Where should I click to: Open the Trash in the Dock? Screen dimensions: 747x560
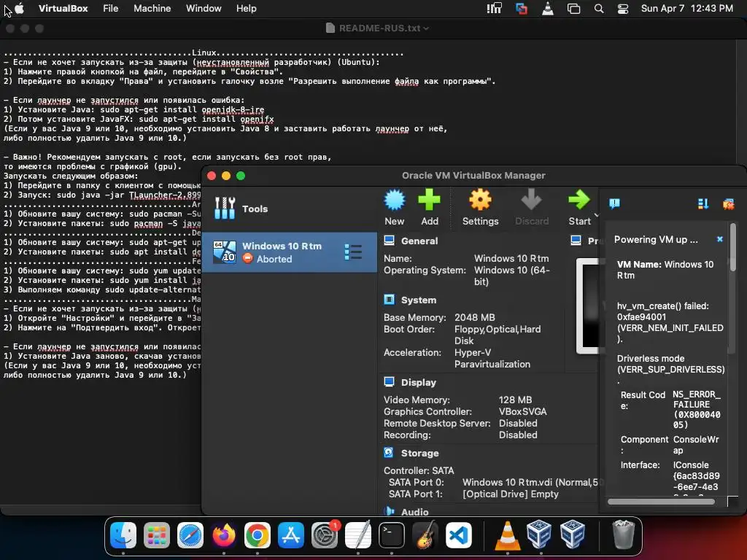(623, 534)
